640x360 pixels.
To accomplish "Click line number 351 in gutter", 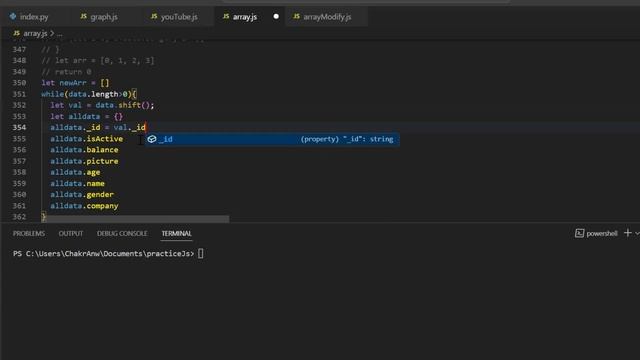I will (x=19, y=94).
